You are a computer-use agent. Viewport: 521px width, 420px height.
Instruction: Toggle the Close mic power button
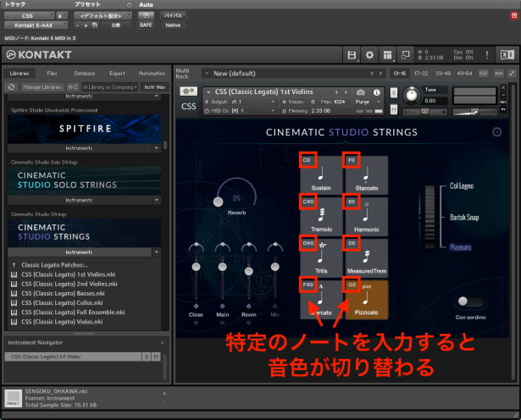196,307
